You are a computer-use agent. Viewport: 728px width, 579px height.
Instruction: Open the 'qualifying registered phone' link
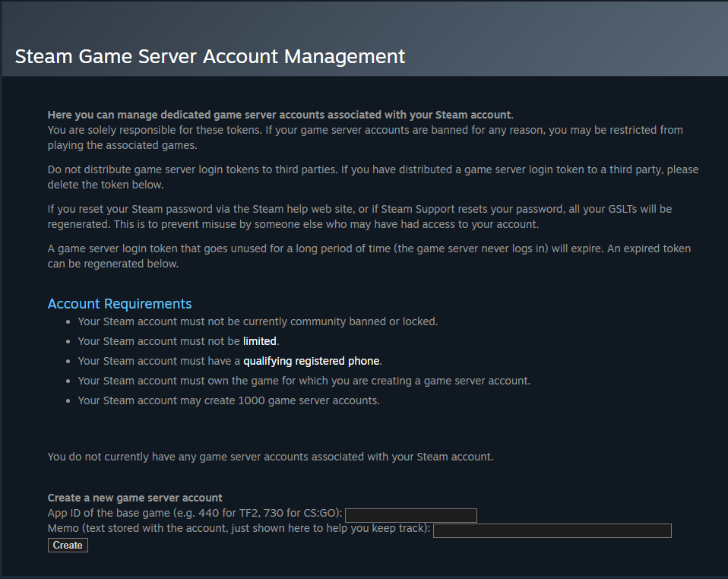[311, 361]
